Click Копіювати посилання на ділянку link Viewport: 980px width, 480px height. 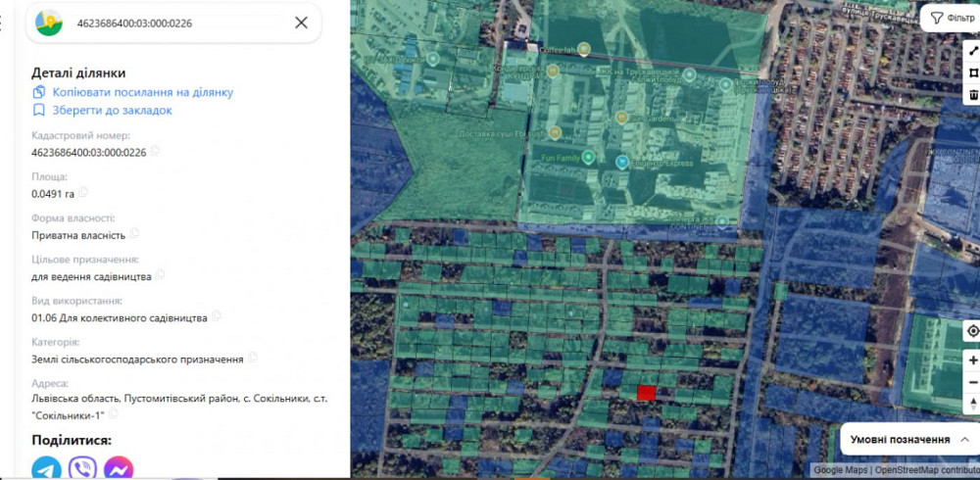point(142,92)
